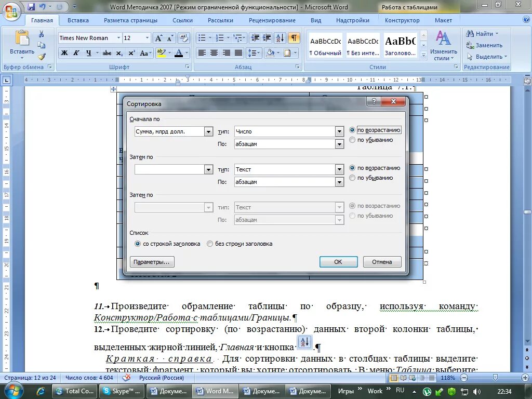Open second level type dropdown 'Текст'
Viewport: 532px width, 399px height.
339,169
